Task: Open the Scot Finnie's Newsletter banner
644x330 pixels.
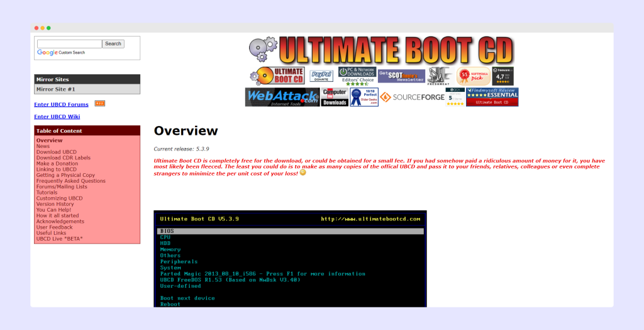Action: (x=401, y=76)
